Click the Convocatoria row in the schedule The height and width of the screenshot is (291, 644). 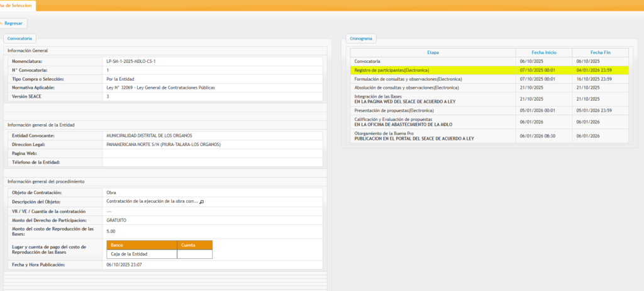click(x=433, y=61)
